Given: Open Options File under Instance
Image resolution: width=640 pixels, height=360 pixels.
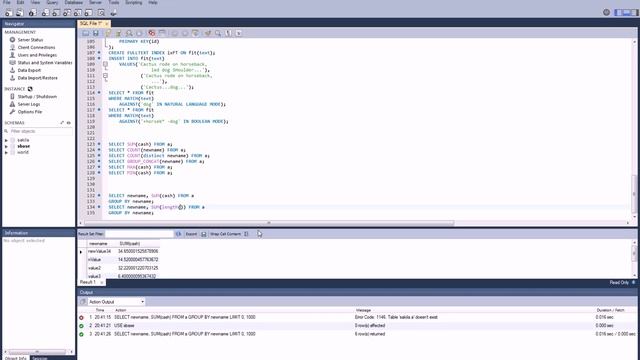Looking at the screenshot, I should pos(30,112).
